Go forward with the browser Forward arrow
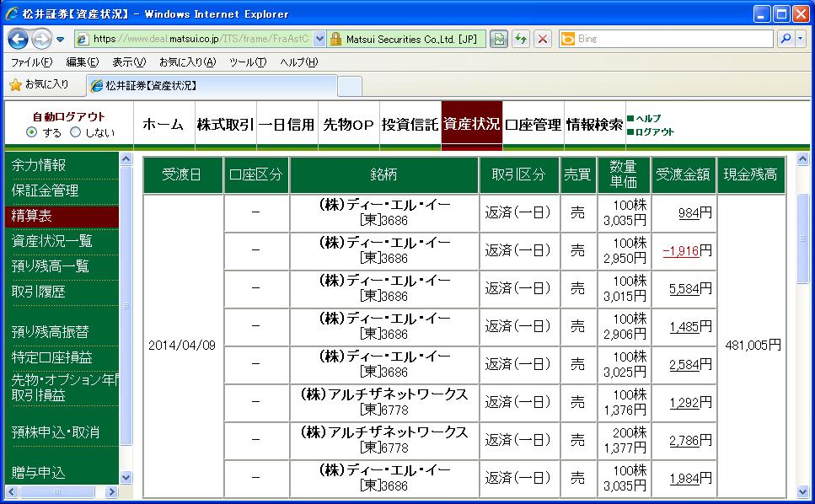815x504 pixels. [41, 39]
